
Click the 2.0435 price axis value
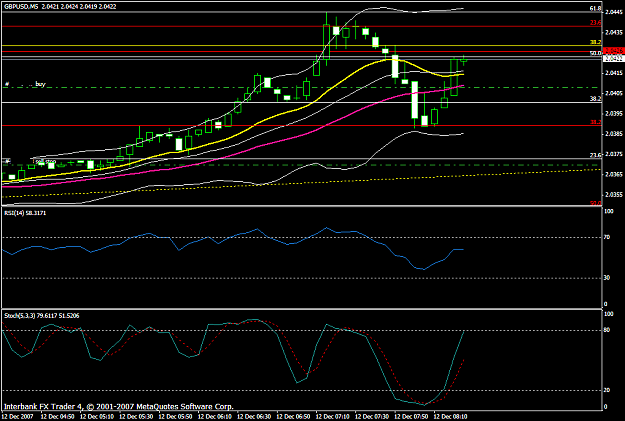tap(613, 32)
